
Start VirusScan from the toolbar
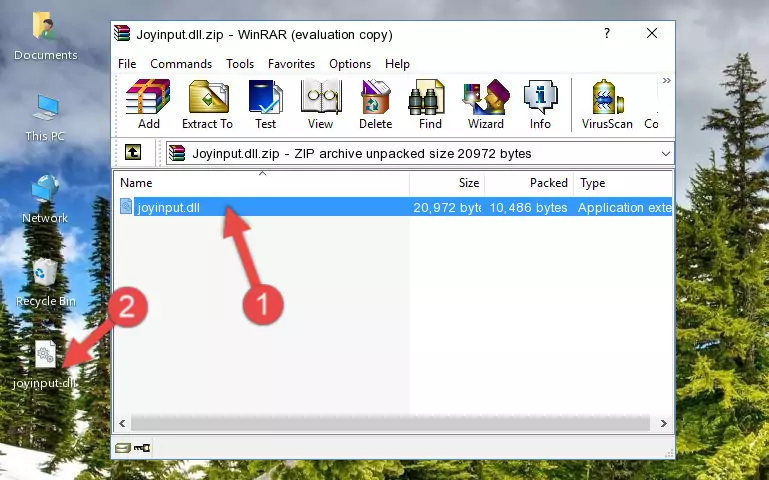point(607,104)
